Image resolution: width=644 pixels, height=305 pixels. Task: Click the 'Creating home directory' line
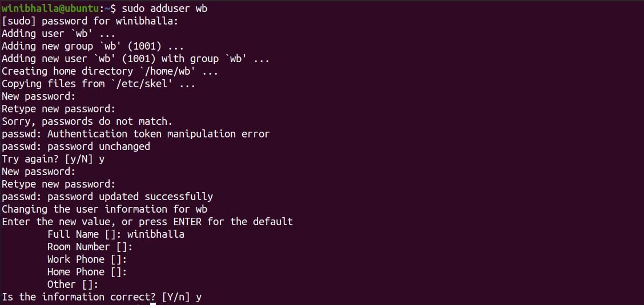pyautogui.click(x=110, y=71)
